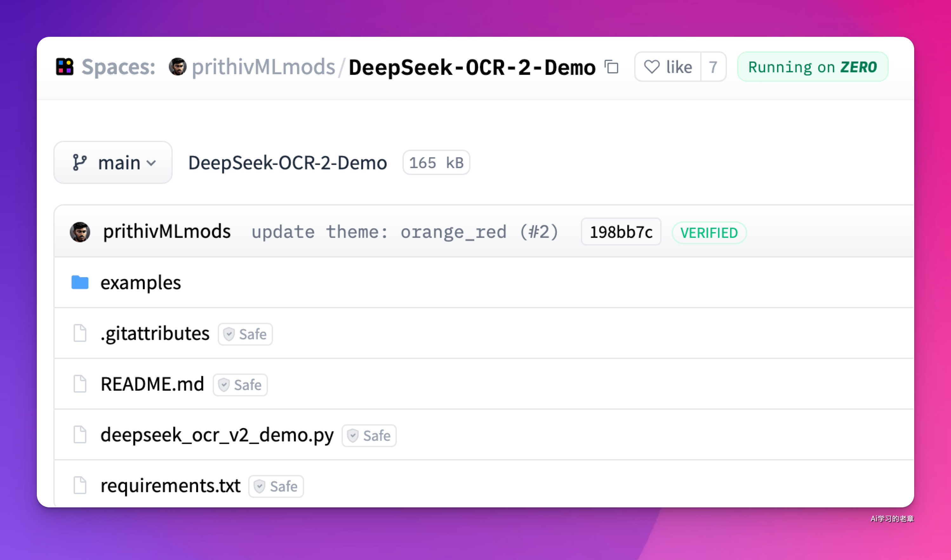Open the deepseek_ocr_v2_demo.py file

(x=217, y=435)
